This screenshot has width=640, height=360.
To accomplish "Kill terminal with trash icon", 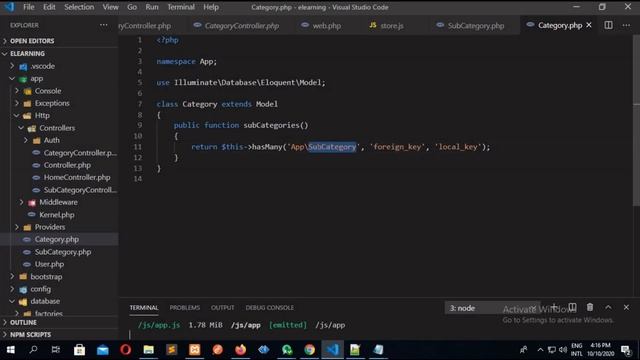I will pyautogui.click(x=590, y=307).
